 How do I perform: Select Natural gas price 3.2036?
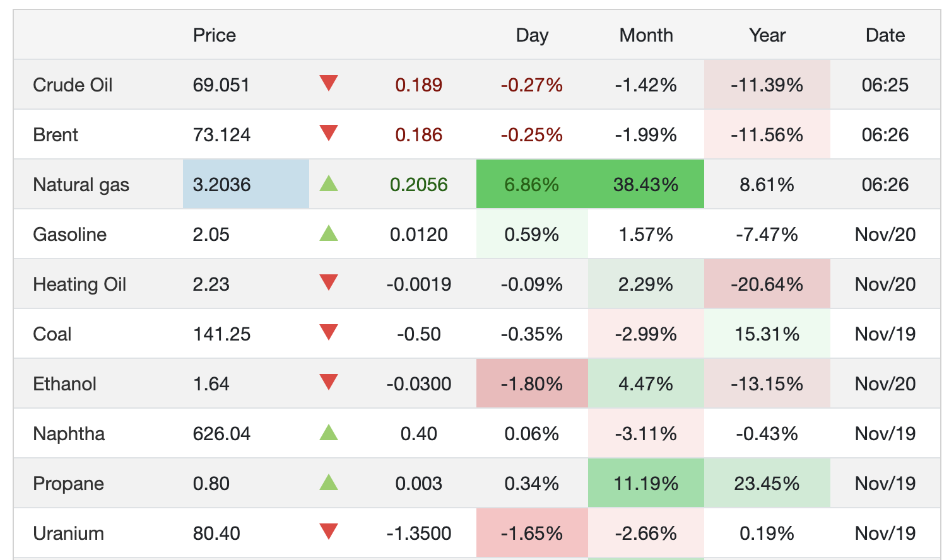[221, 185]
